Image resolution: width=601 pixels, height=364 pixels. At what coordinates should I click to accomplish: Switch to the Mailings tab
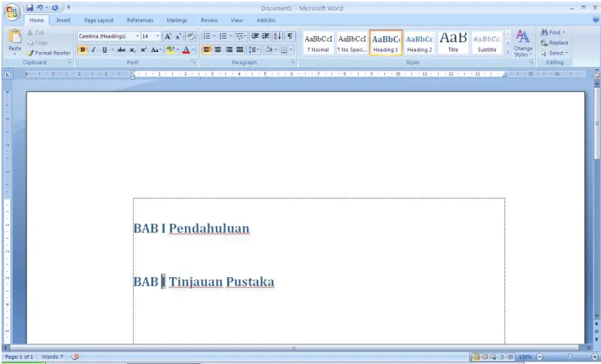point(177,20)
